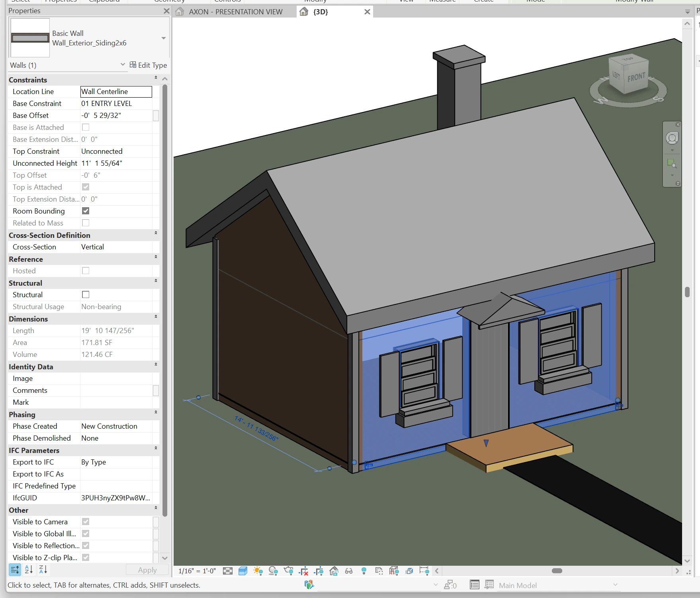Click the Unlocked 3D View house icon
700x598 pixels.
point(334,571)
